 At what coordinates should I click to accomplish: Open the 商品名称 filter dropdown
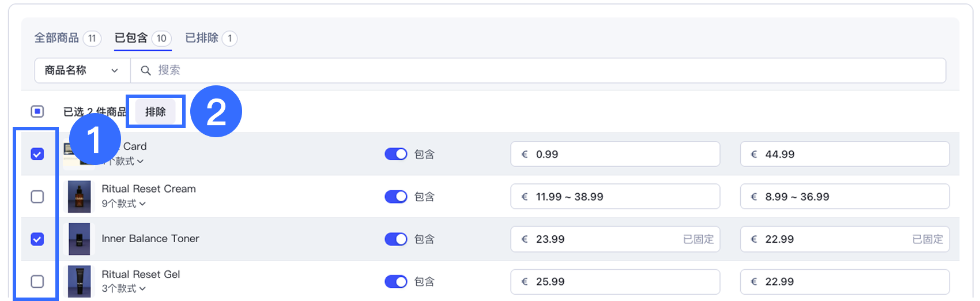[82, 70]
